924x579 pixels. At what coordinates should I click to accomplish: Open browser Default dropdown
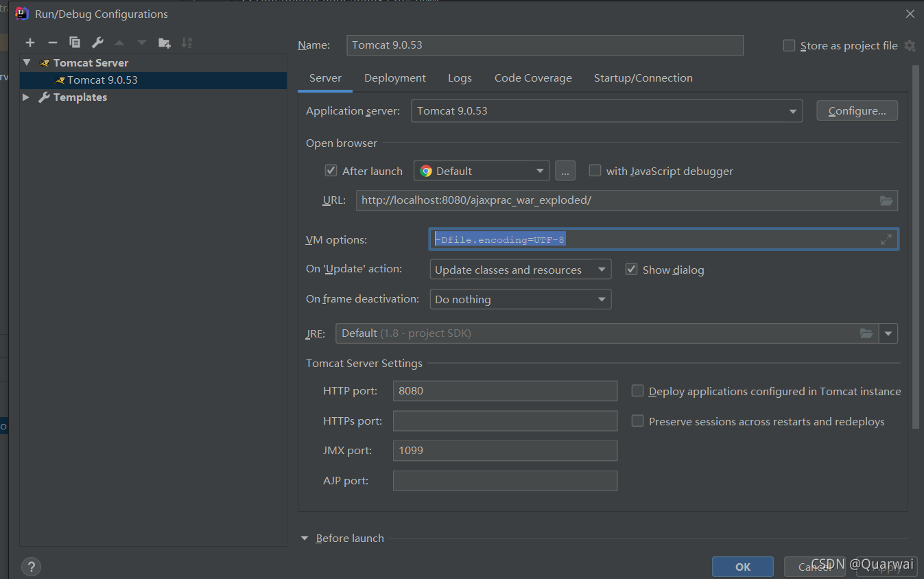482,171
